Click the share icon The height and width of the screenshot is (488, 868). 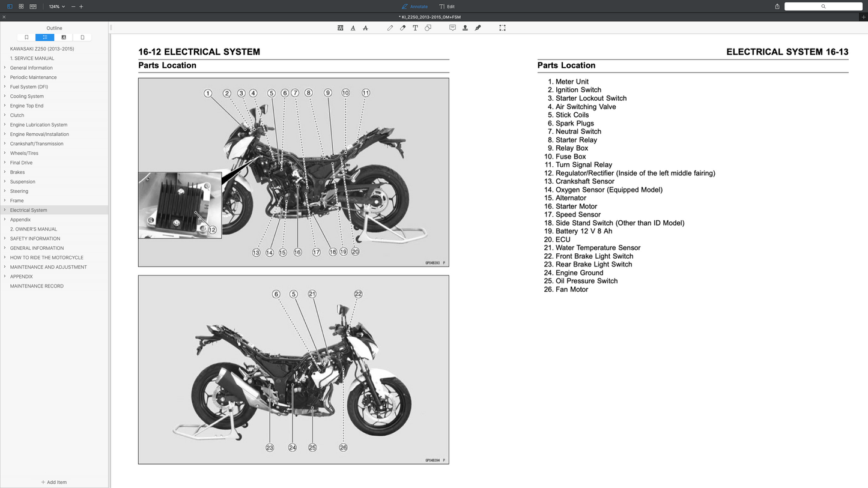click(x=777, y=7)
